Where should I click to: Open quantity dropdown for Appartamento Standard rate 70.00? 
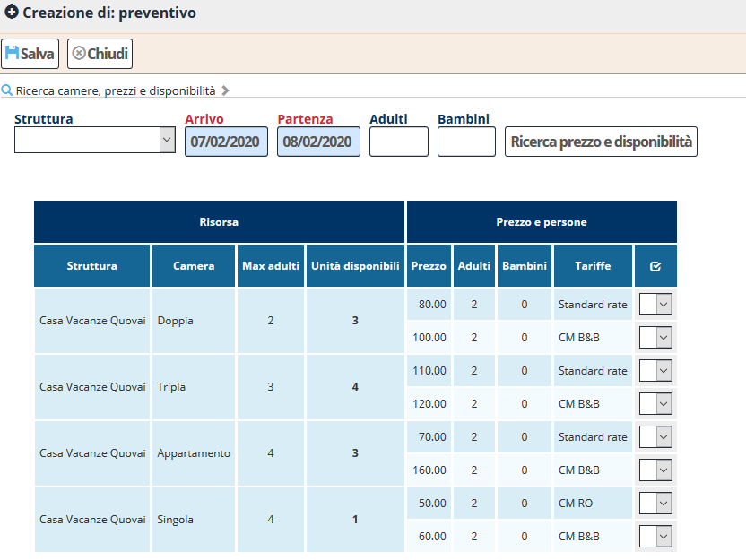click(655, 437)
